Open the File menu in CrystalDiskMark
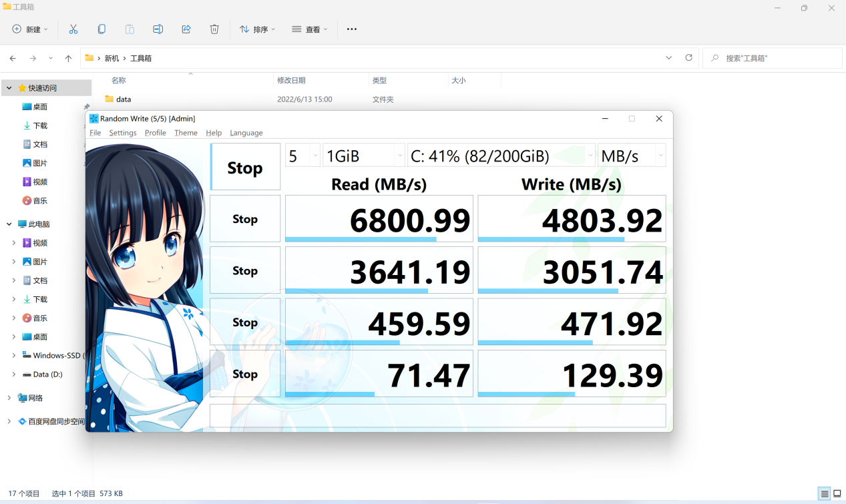Image resolution: width=846 pixels, height=504 pixels. (x=95, y=133)
